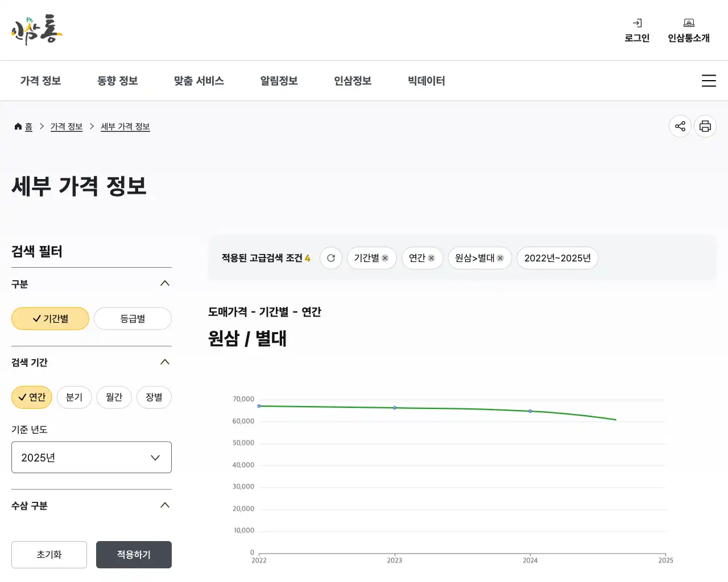Click the login icon
Screen dimensions: 728x582
point(637,23)
